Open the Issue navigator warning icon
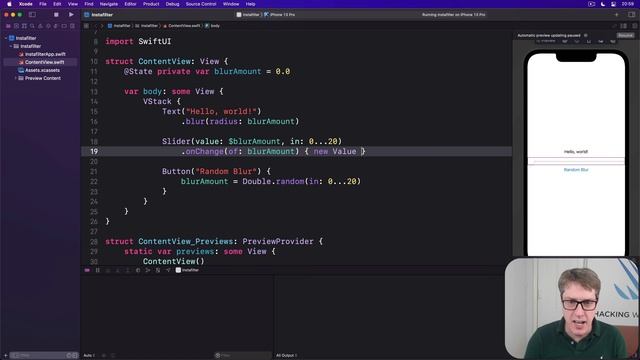This screenshot has height=360, width=640. click(40, 26)
